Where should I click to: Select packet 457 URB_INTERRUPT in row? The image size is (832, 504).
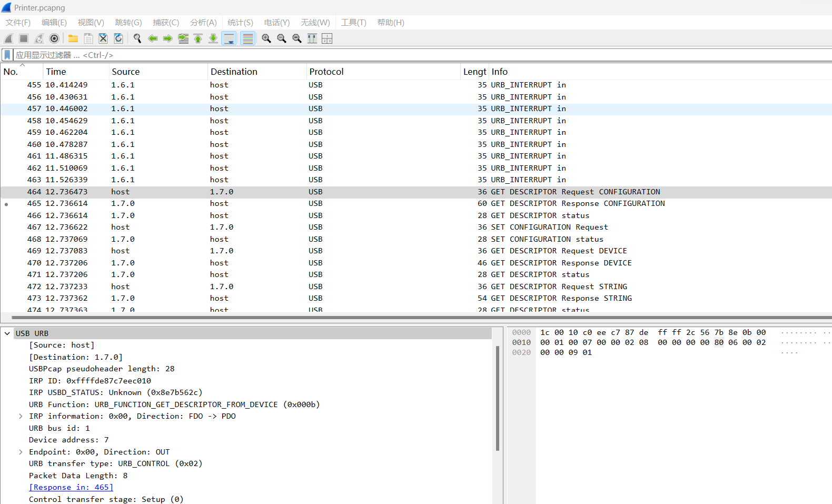416,108
